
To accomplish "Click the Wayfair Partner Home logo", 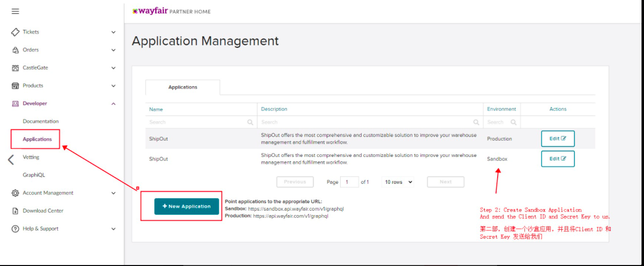I will pos(171,11).
